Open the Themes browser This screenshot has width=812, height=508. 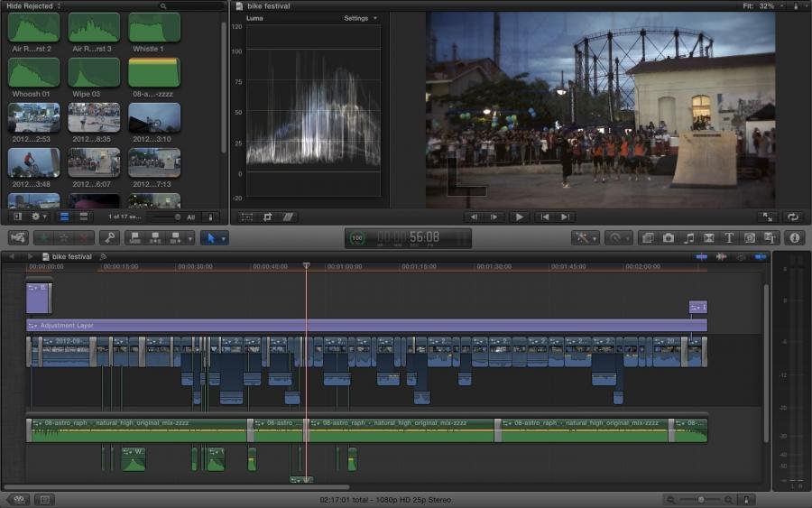(770, 237)
